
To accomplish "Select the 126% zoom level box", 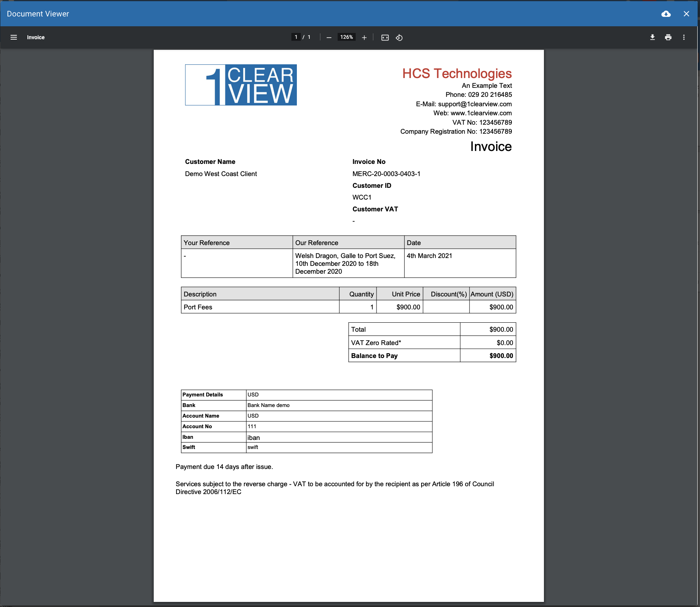I will 347,37.
